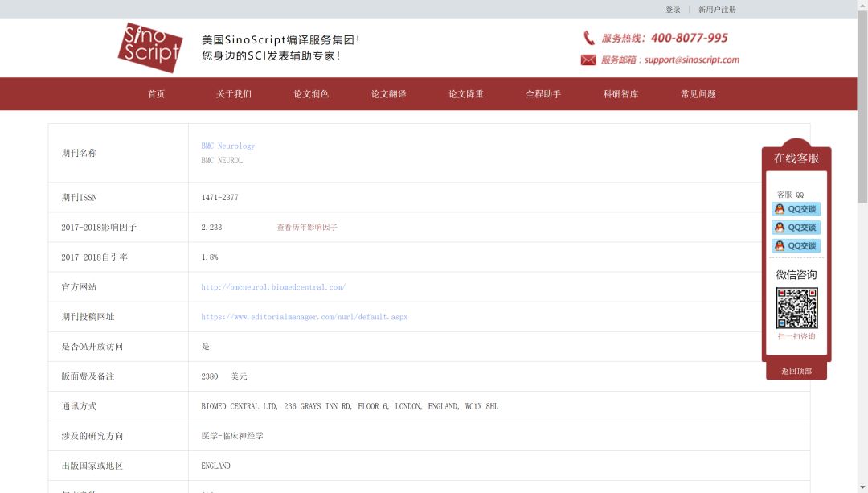Open the BMC Neurology journal link
The width and height of the screenshot is (868, 493).
(x=228, y=146)
